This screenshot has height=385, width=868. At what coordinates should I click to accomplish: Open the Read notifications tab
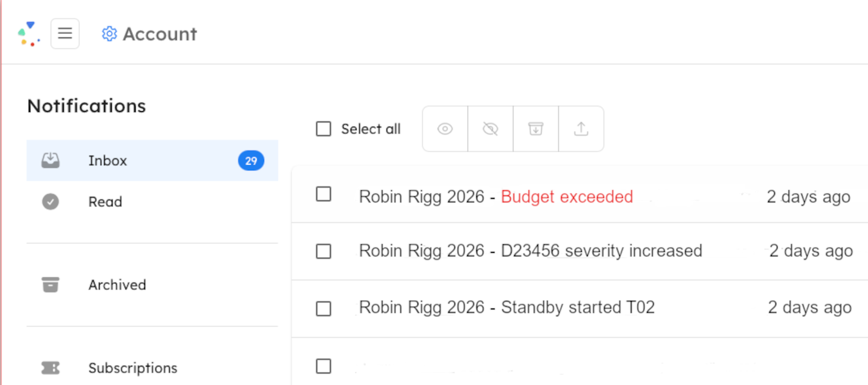coord(105,202)
